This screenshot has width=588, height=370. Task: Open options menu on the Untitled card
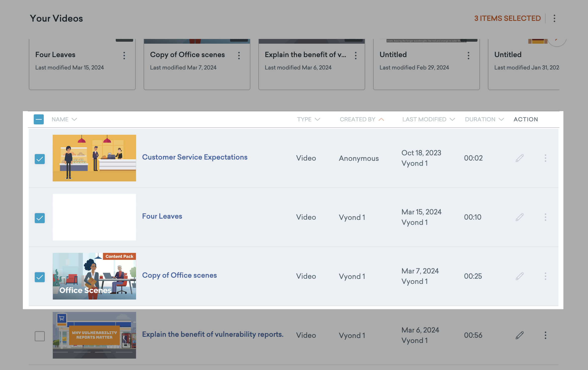pos(469,55)
